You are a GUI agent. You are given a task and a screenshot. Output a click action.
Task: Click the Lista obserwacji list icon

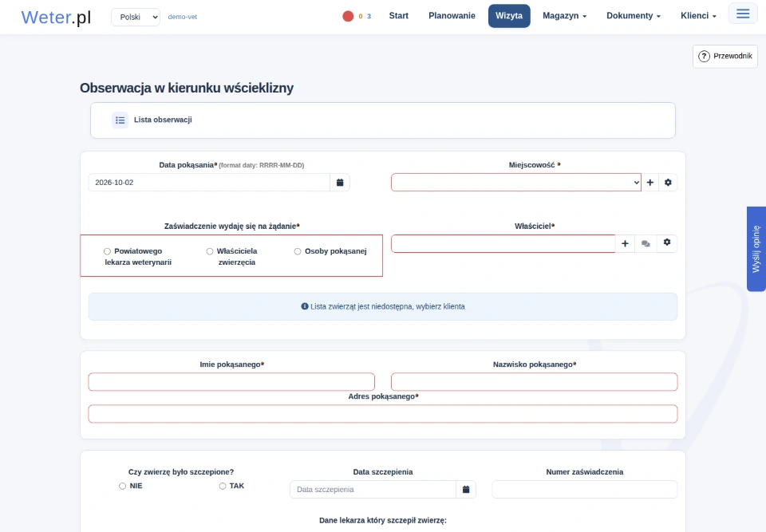pos(120,120)
